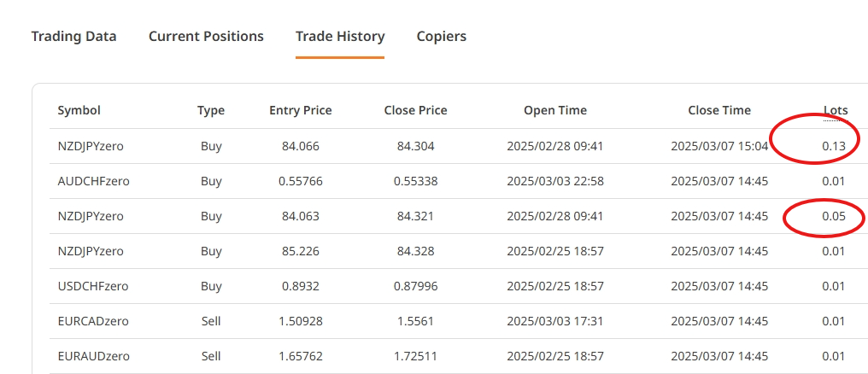
Task: Click the Symbol column header
Action: point(79,110)
